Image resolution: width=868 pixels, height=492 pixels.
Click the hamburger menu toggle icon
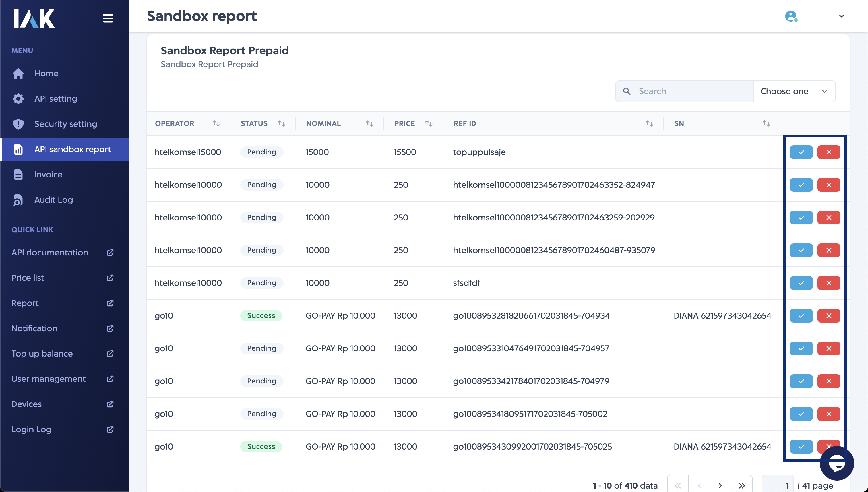coord(108,18)
